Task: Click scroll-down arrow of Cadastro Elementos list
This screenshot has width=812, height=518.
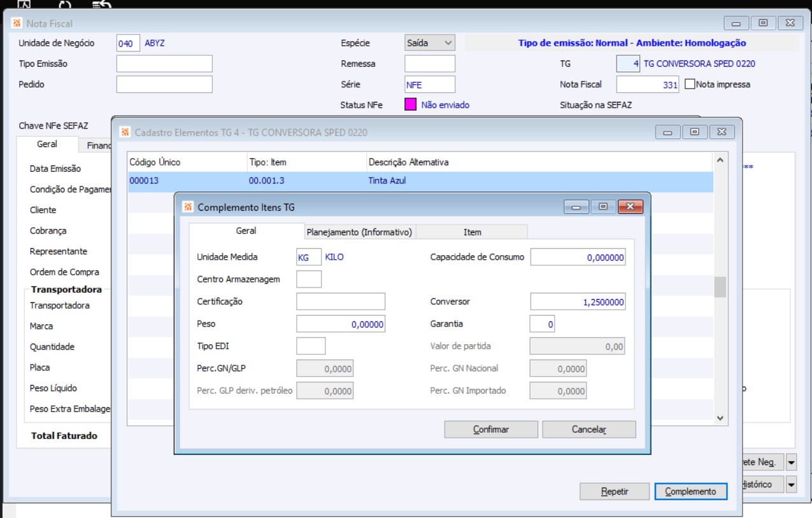Action: (x=720, y=418)
